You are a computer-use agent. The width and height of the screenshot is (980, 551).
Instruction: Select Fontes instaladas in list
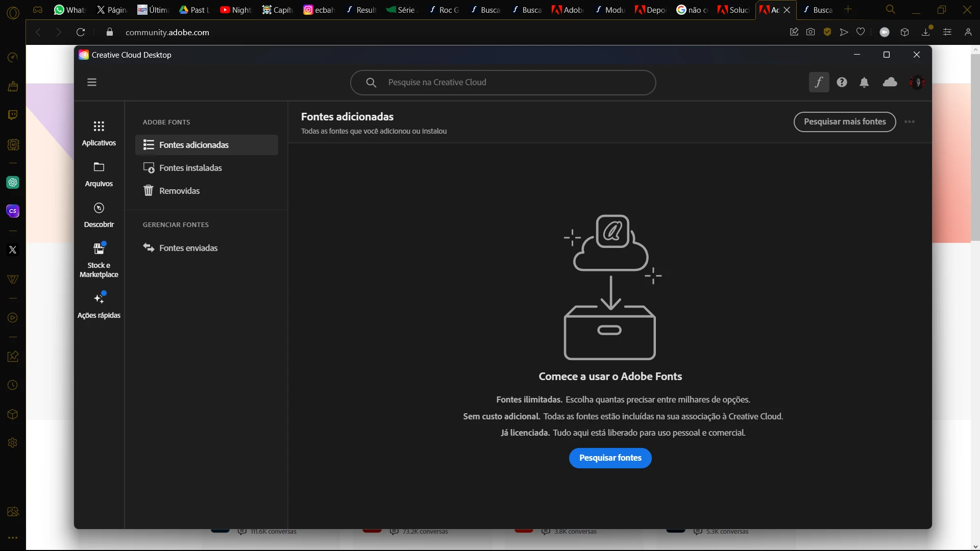pos(190,168)
